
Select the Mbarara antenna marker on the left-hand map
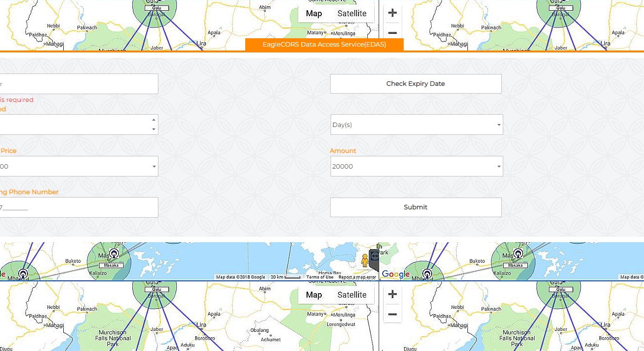coord(23,273)
